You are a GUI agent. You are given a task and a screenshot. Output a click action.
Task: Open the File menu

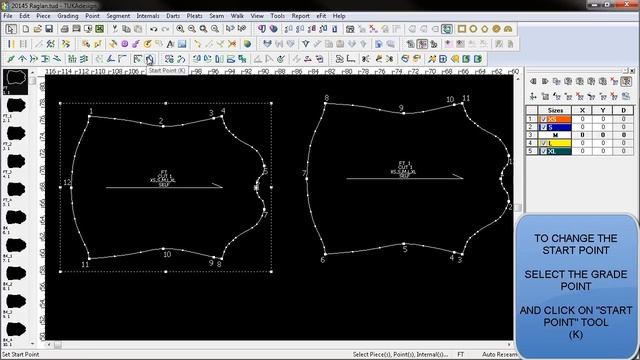(x=8, y=16)
